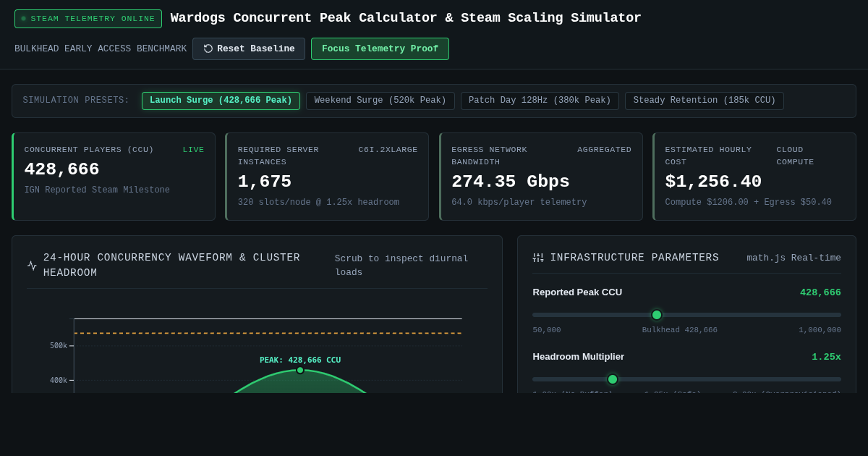
Task: Click the CLOUD COMPUTE label on cost card
Action: tap(795, 156)
